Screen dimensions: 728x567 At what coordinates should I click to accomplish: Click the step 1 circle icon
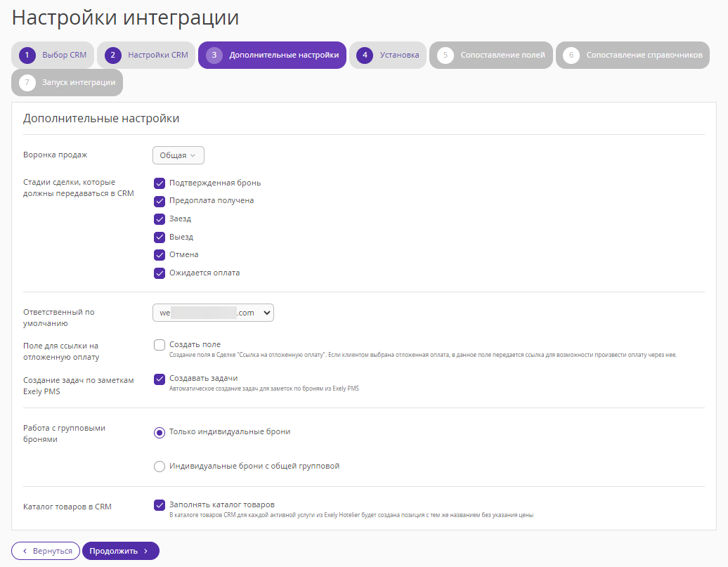(27, 56)
